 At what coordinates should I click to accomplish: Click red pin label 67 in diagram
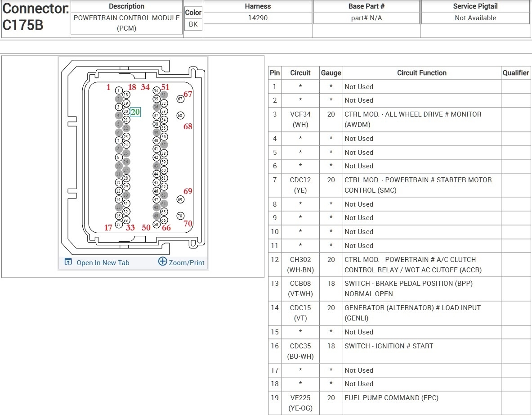(188, 94)
